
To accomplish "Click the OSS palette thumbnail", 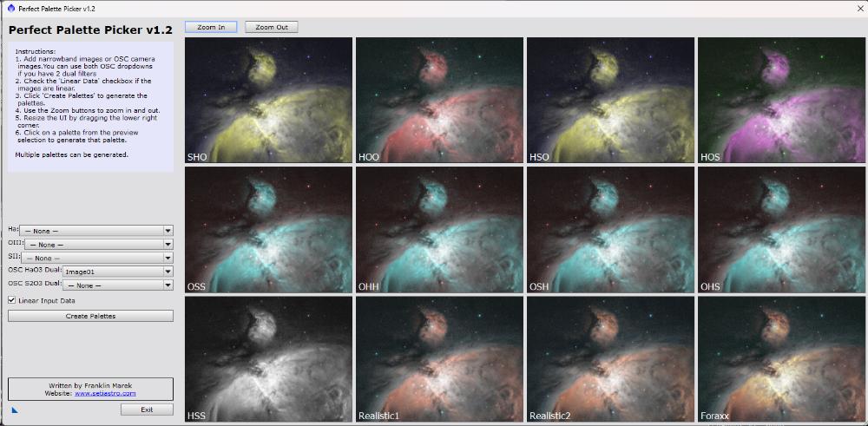I will 268,230.
